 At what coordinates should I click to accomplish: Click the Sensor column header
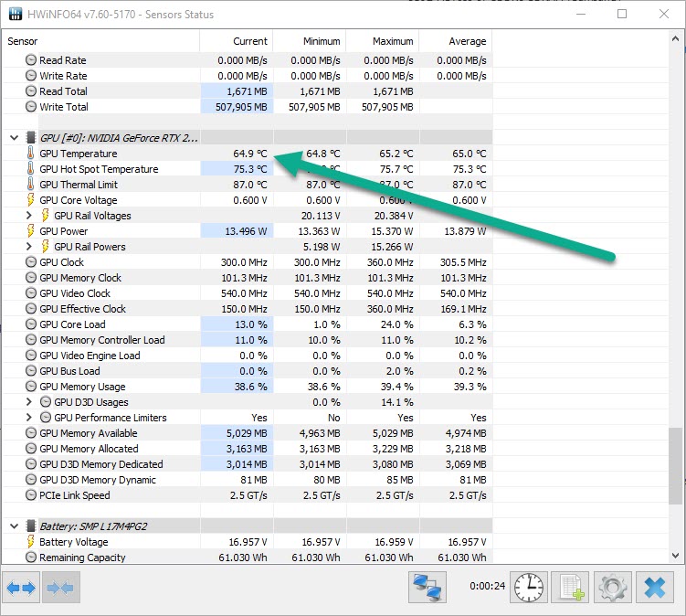tap(101, 41)
